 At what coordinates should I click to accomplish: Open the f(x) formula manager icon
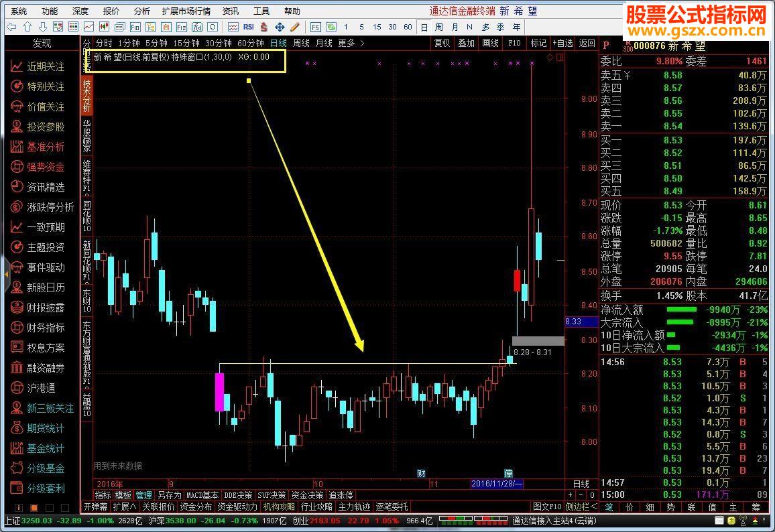coord(196,27)
